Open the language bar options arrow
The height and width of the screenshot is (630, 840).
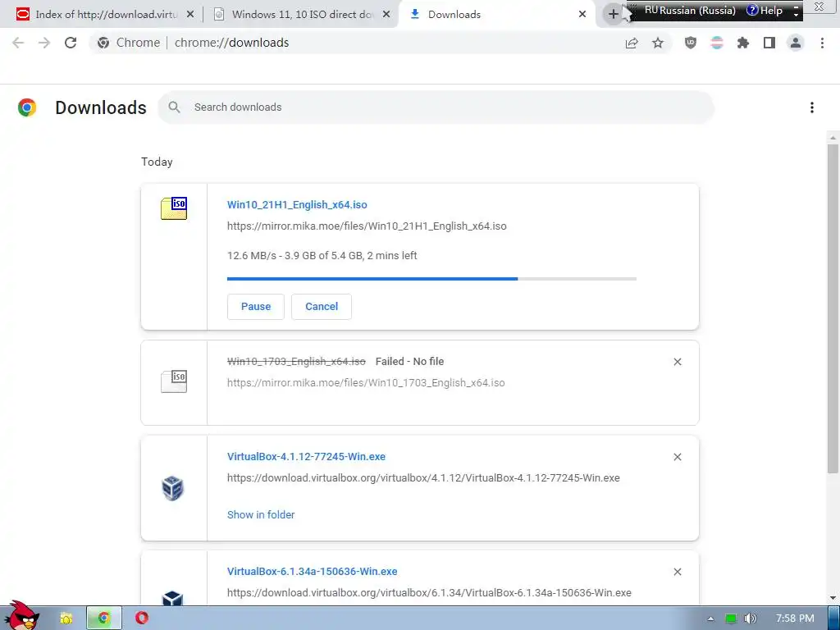pyautogui.click(x=796, y=14)
